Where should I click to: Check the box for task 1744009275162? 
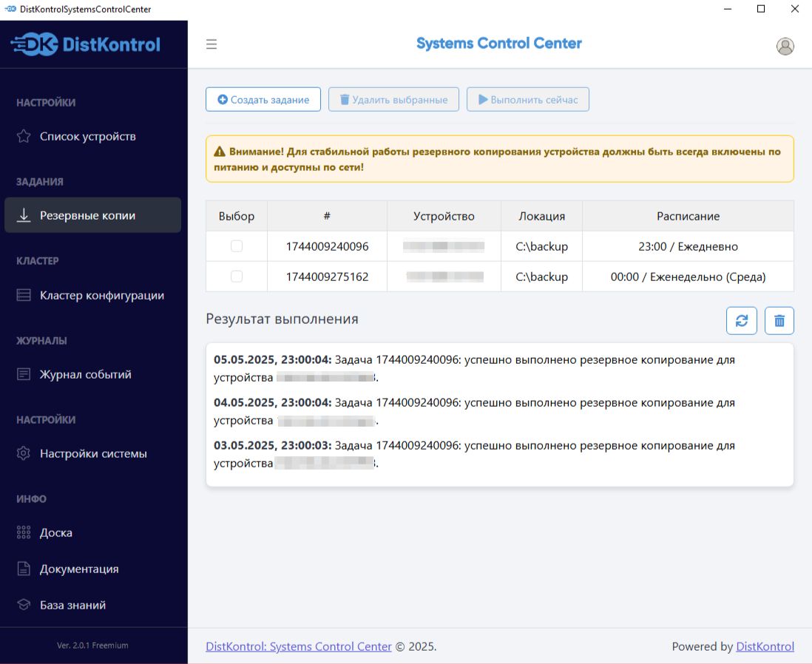coord(237,277)
